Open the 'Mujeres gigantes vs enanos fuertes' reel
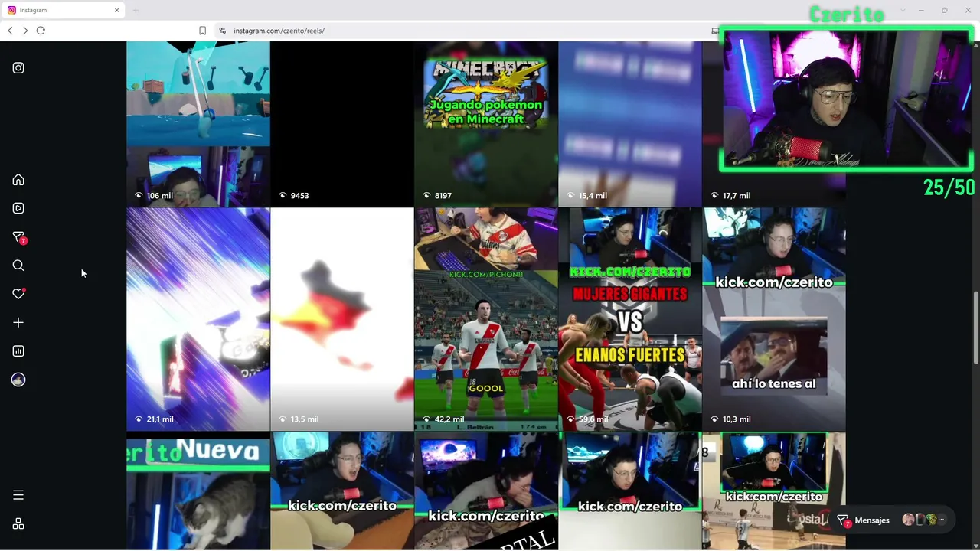Viewport: 980px width, 551px height. tap(630, 319)
